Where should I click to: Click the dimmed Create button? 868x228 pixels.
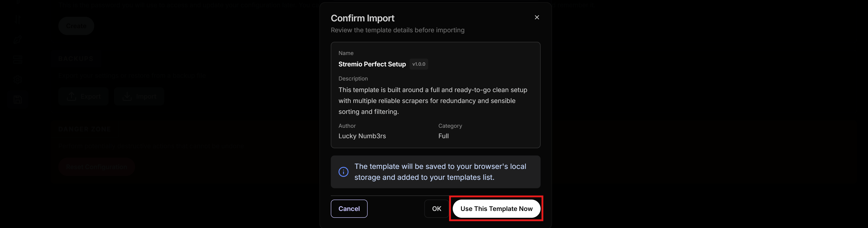coord(76,26)
